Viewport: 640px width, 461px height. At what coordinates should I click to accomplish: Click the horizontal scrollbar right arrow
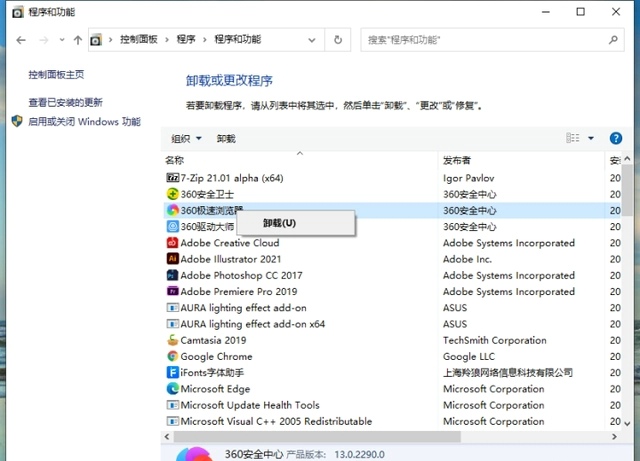click(614, 437)
